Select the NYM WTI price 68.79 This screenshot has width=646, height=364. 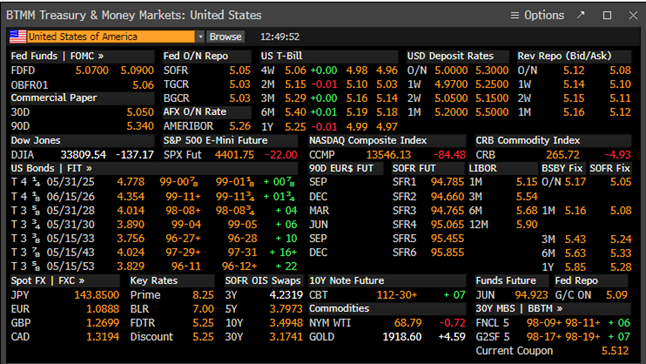(408, 324)
